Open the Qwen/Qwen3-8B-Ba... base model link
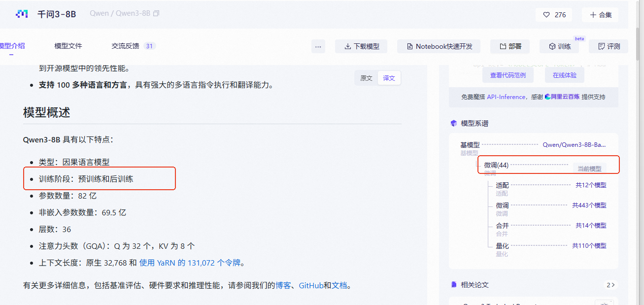This screenshot has height=305, width=644. coord(574,145)
